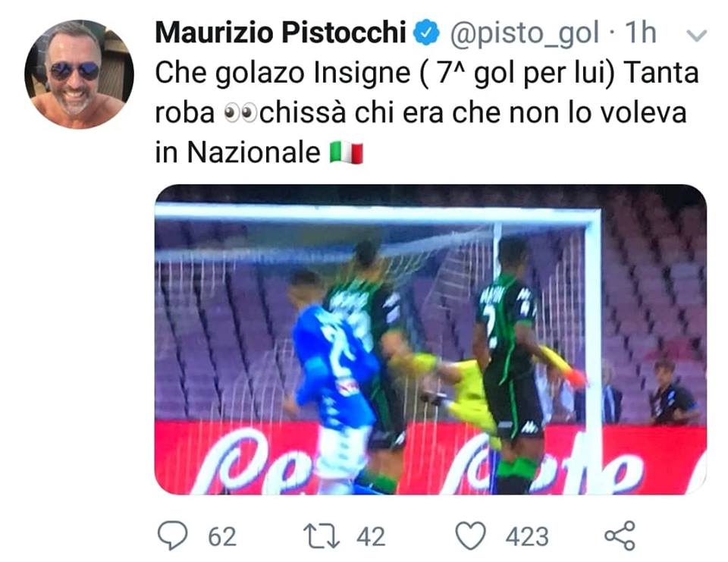728x562 pixels.
Task: Expand tweet options chevron
Action: (696, 36)
